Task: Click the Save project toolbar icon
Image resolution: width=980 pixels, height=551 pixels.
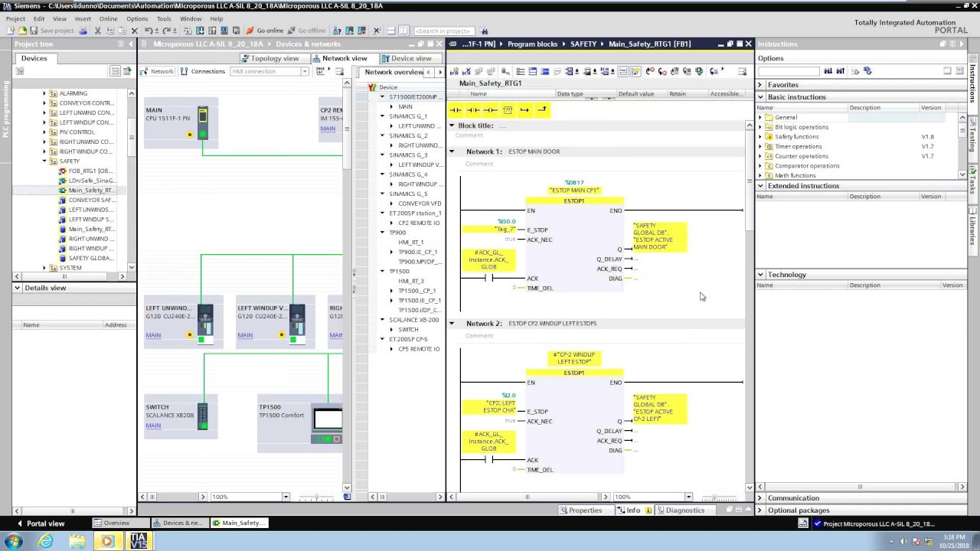Action: click(34, 31)
